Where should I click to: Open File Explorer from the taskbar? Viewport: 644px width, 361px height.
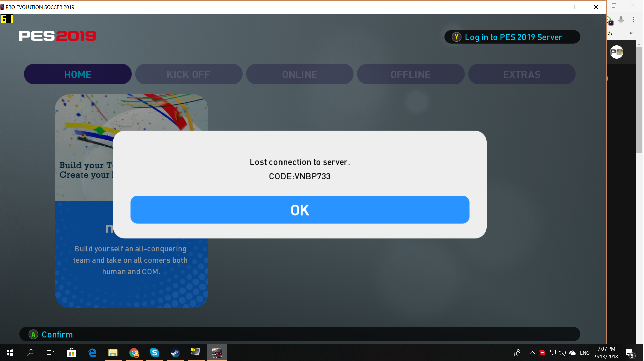113,353
